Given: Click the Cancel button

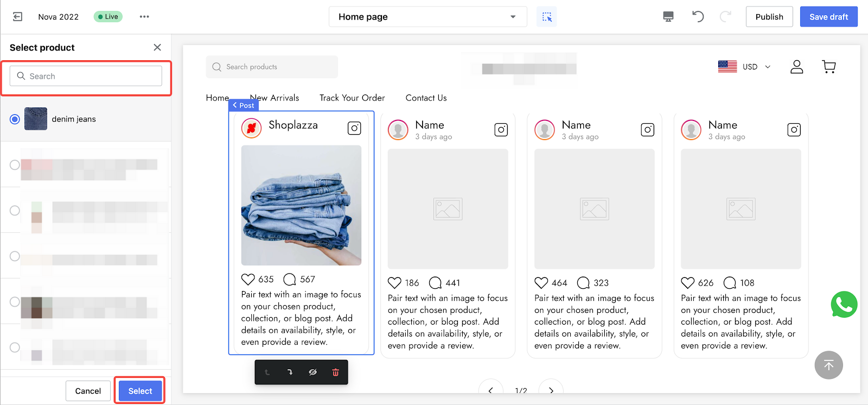Looking at the screenshot, I should click(88, 391).
